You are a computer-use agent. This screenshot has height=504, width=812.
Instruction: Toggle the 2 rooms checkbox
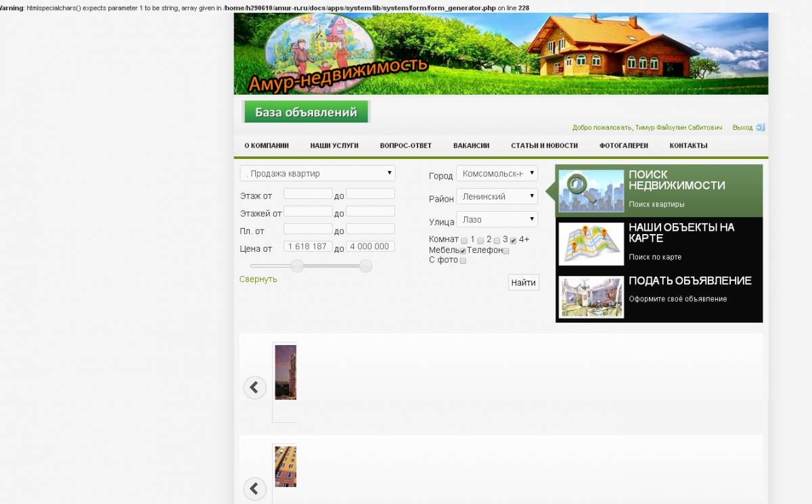click(480, 240)
